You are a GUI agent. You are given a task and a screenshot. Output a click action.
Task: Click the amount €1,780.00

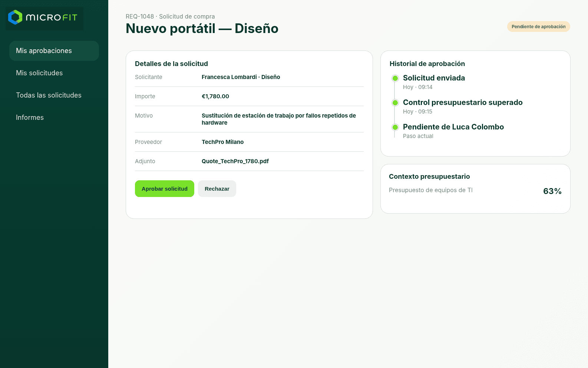(x=215, y=96)
